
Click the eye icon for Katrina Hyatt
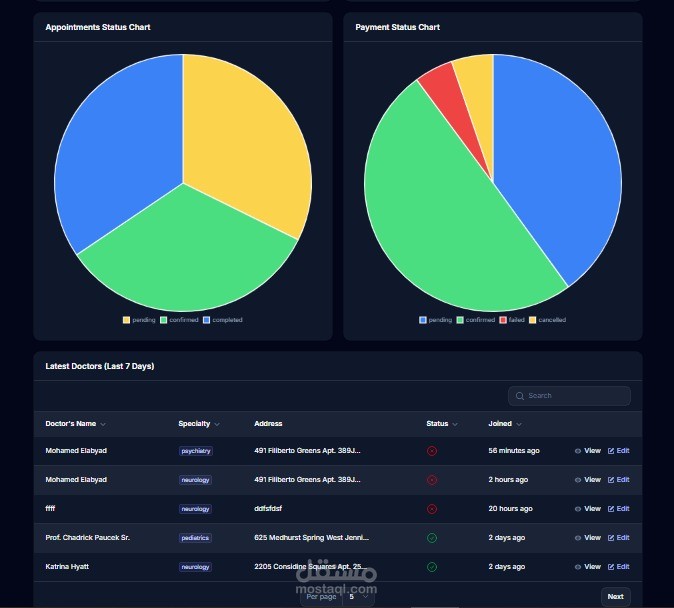pos(578,567)
